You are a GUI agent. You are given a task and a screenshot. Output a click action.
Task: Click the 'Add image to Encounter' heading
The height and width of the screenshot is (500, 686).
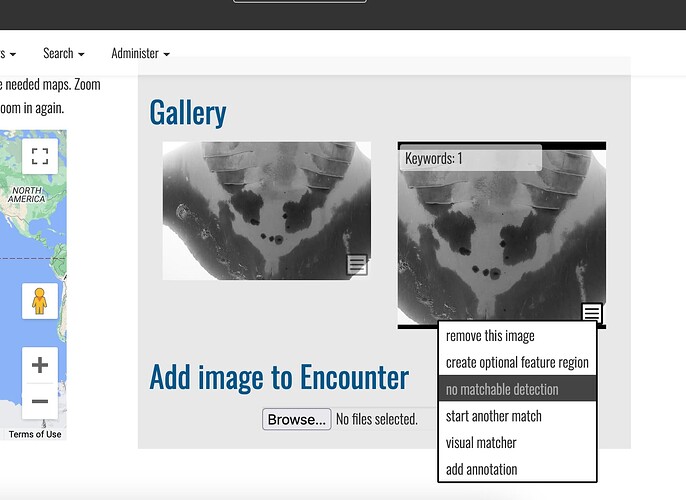tap(279, 377)
